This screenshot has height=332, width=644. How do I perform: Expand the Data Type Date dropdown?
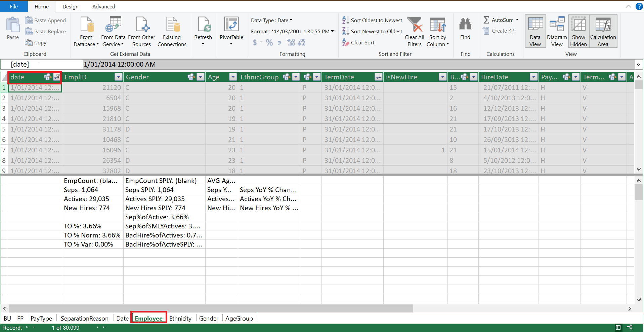[x=291, y=20]
